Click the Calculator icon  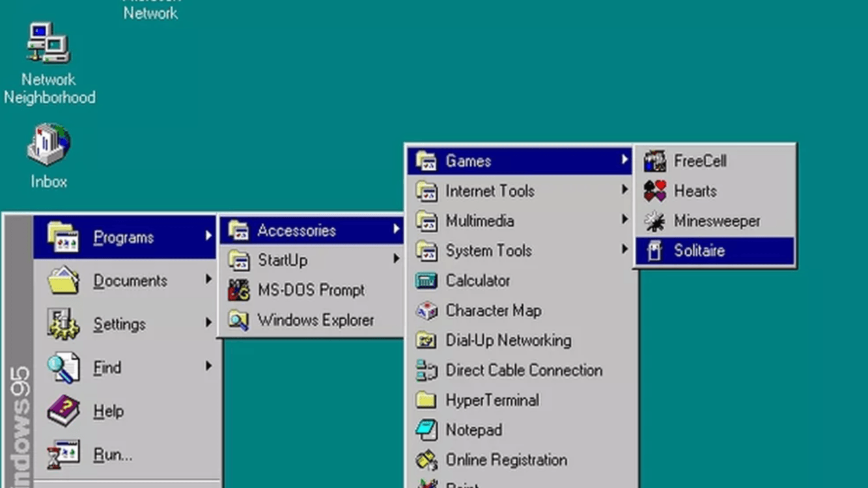click(427, 280)
